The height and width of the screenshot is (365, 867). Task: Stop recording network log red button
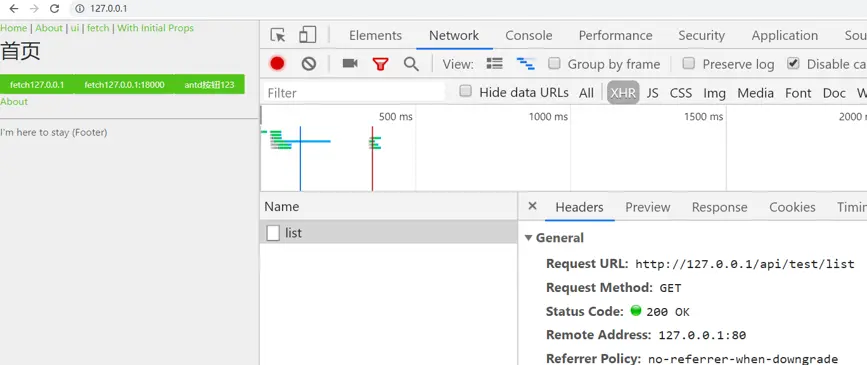[x=278, y=64]
